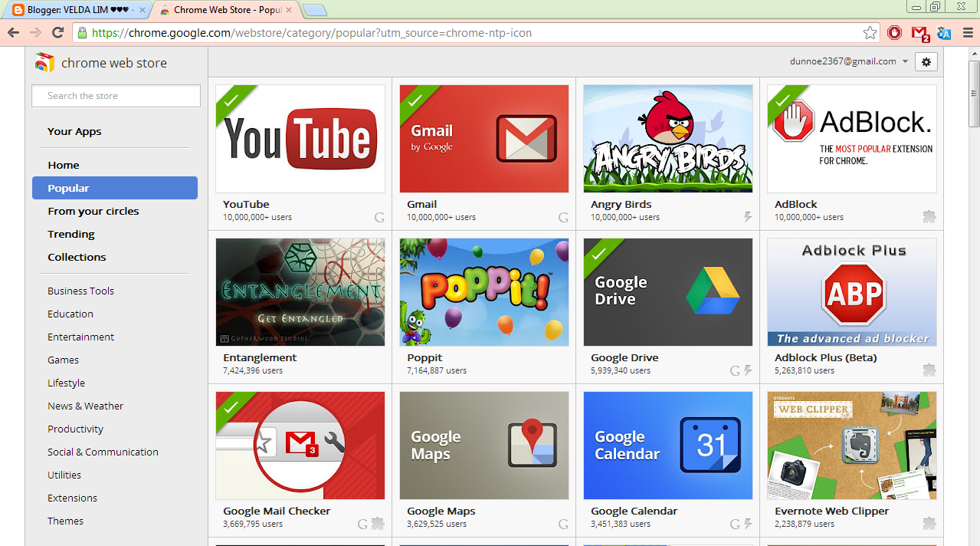The height and width of the screenshot is (546, 980).
Task: Reload the page with the refresh icon
Action: click(x=57, y=32)
